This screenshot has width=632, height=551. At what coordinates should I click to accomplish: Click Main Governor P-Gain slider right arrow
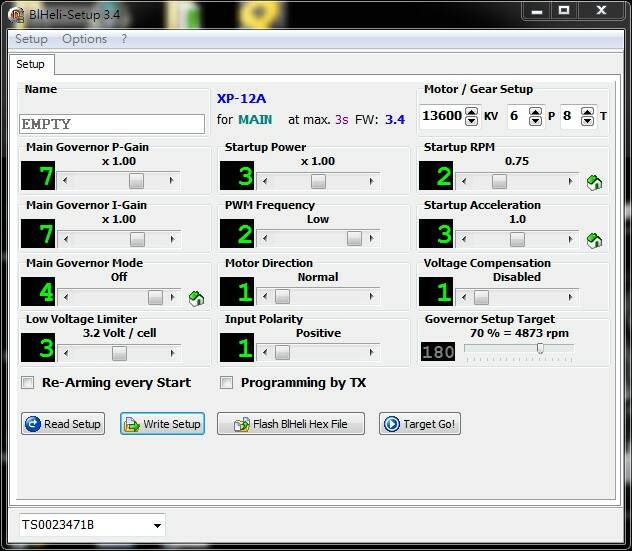172,180
